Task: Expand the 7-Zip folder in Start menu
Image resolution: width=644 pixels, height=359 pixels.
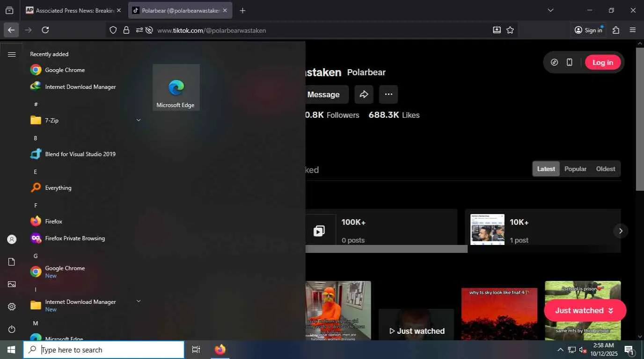Action: pyautogui.click(x=139, y=120)
